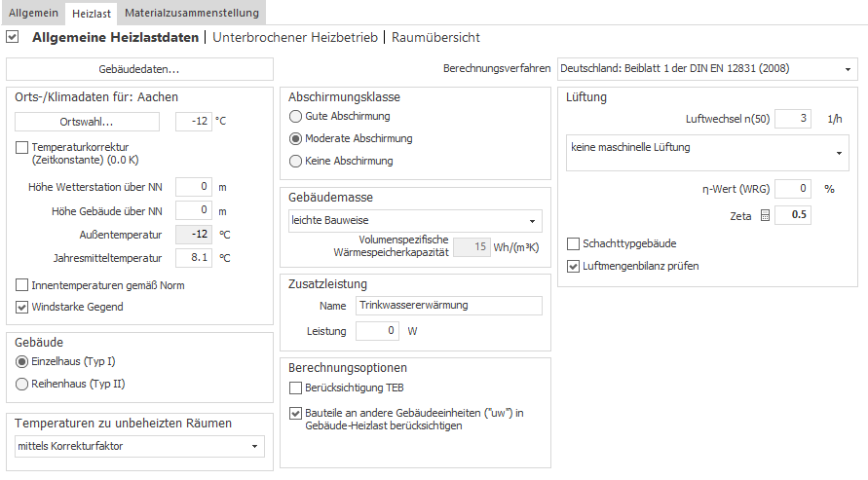
Task: Open the keine maschinelle Lüftung dropdown
Action: [x=707, y=152]
